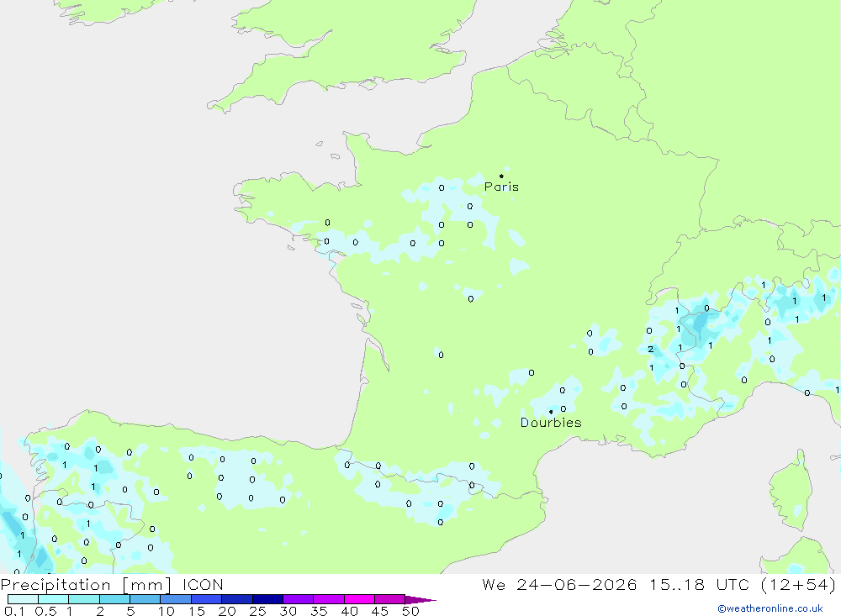Pick the 35–40 mm purple swatch
The image size is (841, 616).
pyautogui.click(x=329, y=599)
